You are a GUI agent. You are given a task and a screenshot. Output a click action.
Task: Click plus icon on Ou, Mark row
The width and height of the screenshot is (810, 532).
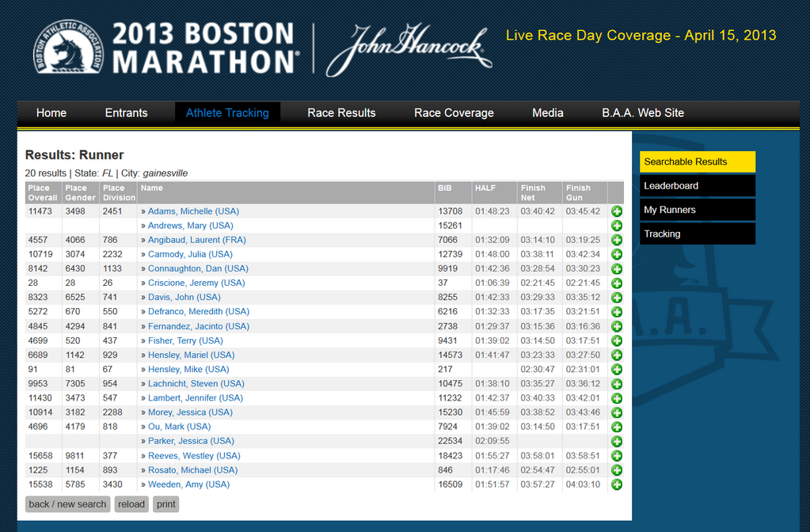coord(616,427)
